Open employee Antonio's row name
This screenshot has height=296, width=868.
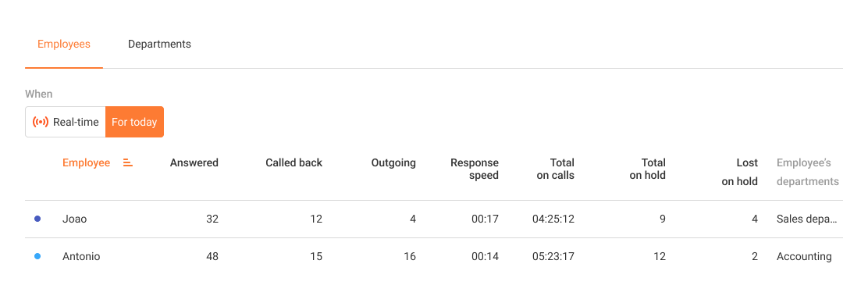tap(81, 257)
